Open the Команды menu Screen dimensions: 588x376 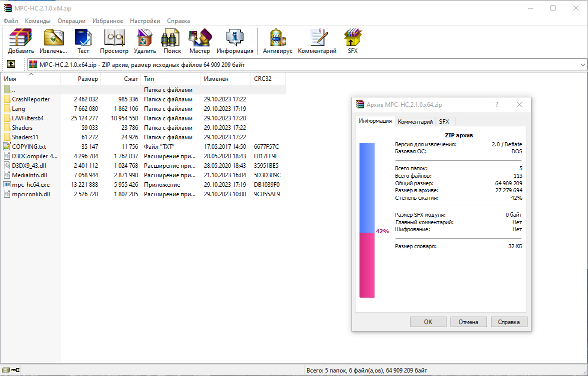(x=37, y=21)
